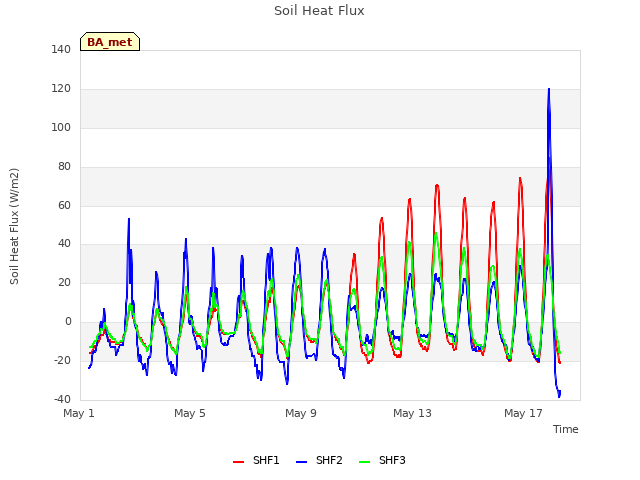Click the green SHF3 legend line marker
This screenshot has width=640, height=480.
pyautogui.click(x=364, y=462)
